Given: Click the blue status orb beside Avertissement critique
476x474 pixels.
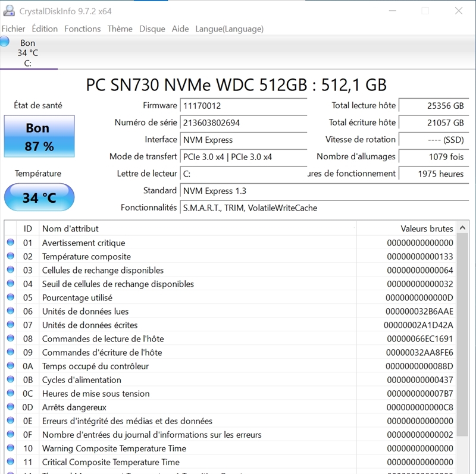Looking at the screenshot, I should 10,243.
